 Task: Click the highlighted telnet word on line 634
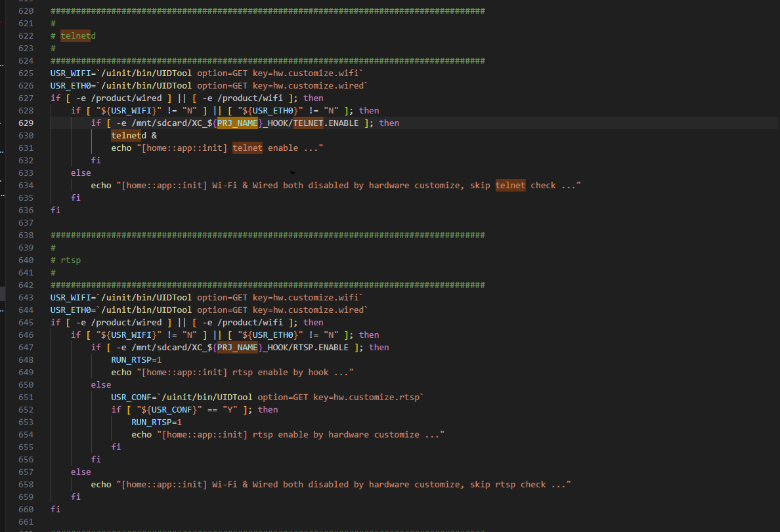pyautogui.click(x=510, y=185)
